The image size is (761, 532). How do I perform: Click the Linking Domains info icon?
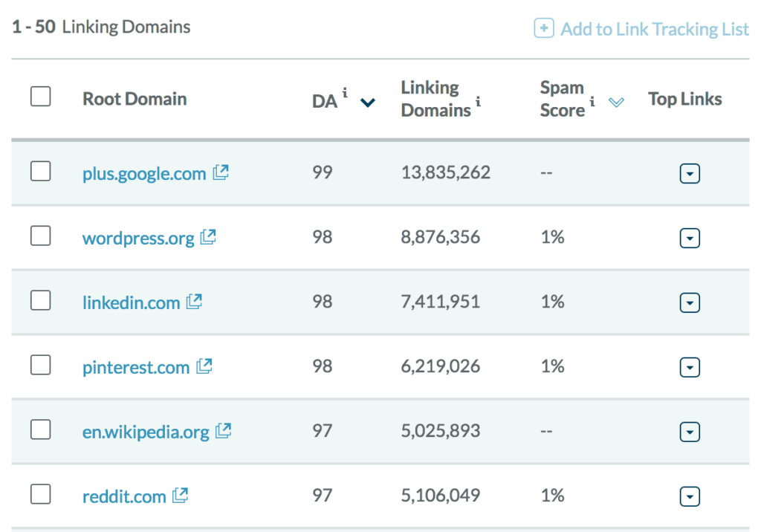click(x=478, y=101)
